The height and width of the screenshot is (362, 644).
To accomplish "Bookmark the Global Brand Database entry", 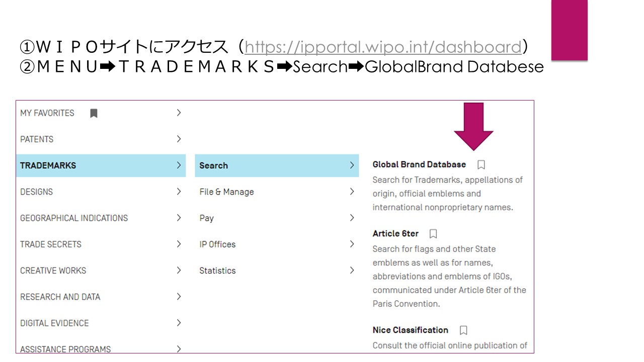I will click(x=481, y=164).
